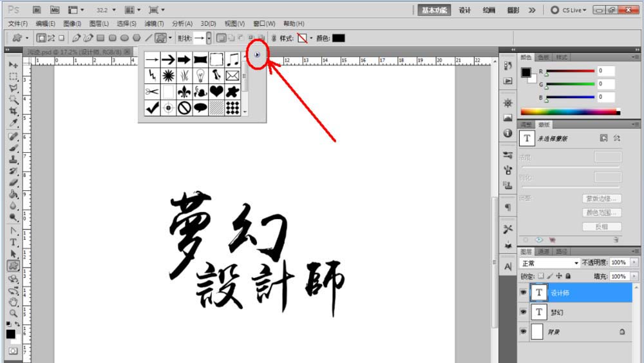Select the Custom Shape tool in toolbox
The image size is (644, 363).
coord(13,266)
